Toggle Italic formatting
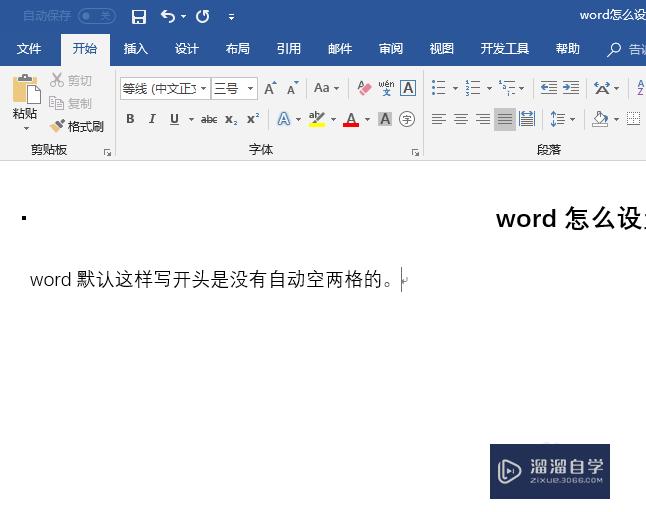The height and width of the screenshot is (512, 646). coord(152,119)
